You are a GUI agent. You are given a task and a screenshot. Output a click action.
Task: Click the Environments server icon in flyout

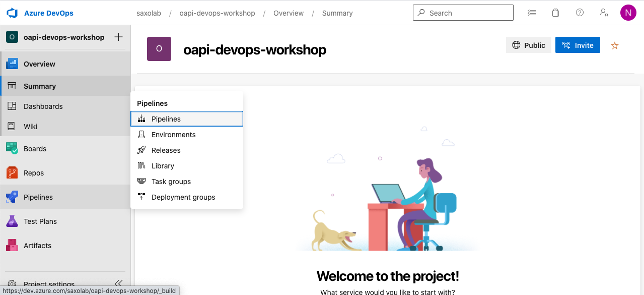pyautogui.click(x=141, y=135)
